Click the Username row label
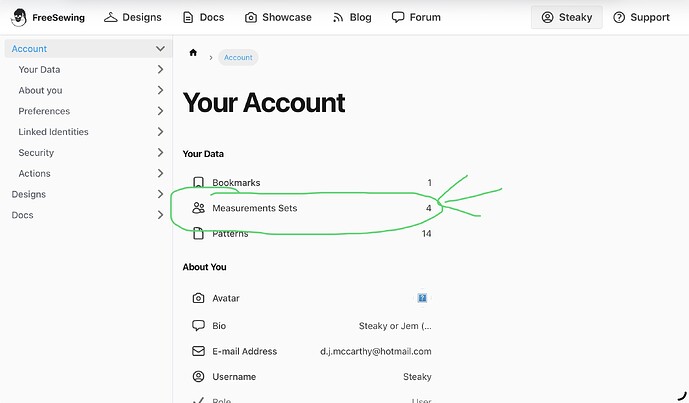The height and width of the screenshot is (403, 689). pyautogui.click(x=234, y=377)
